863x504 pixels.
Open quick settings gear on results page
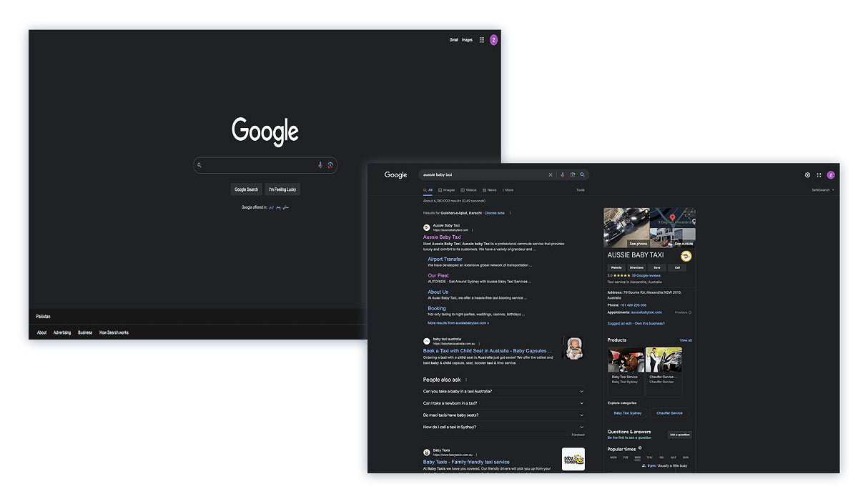[x=807, y=175]
